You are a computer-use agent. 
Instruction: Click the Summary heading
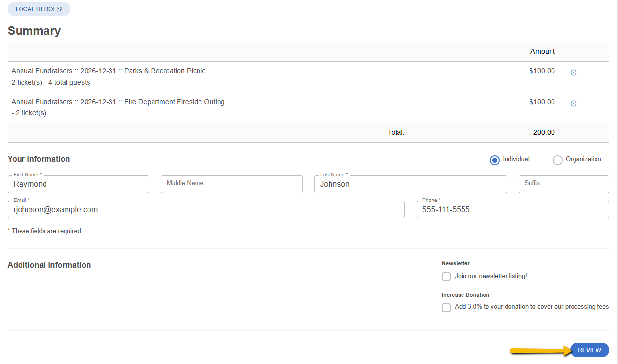34,31
